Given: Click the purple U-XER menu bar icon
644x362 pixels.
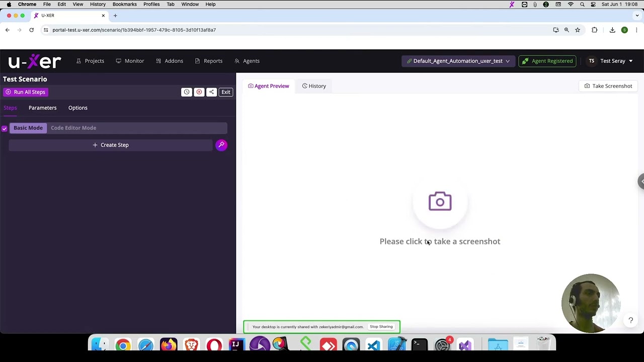Looking at the screenshot, I should 512,5.
